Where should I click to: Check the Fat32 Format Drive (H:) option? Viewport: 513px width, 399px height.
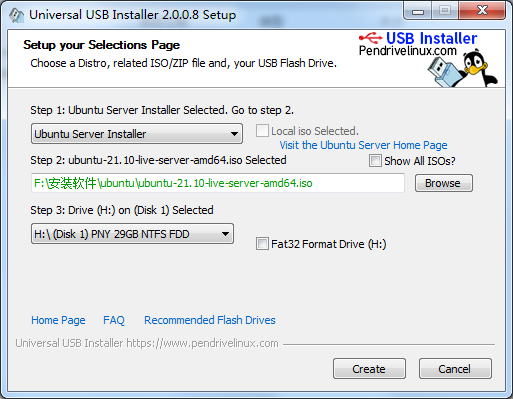[x=262, y=244]
